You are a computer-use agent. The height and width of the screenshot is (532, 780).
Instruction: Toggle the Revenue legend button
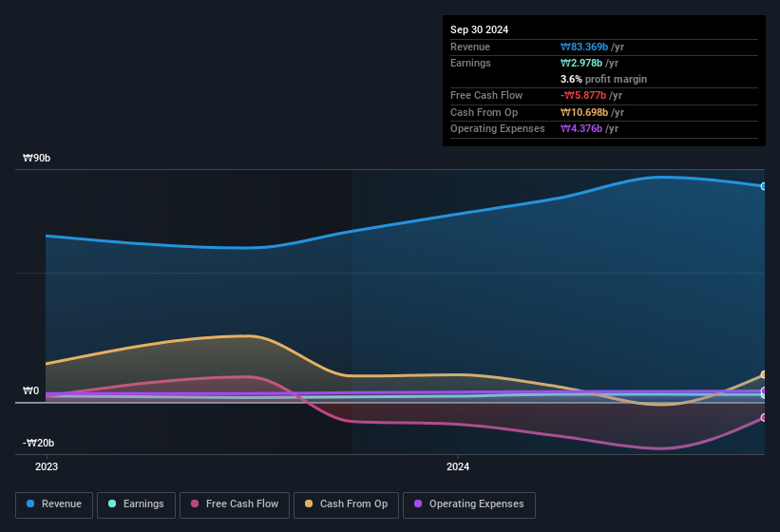(x=54, y=504)
